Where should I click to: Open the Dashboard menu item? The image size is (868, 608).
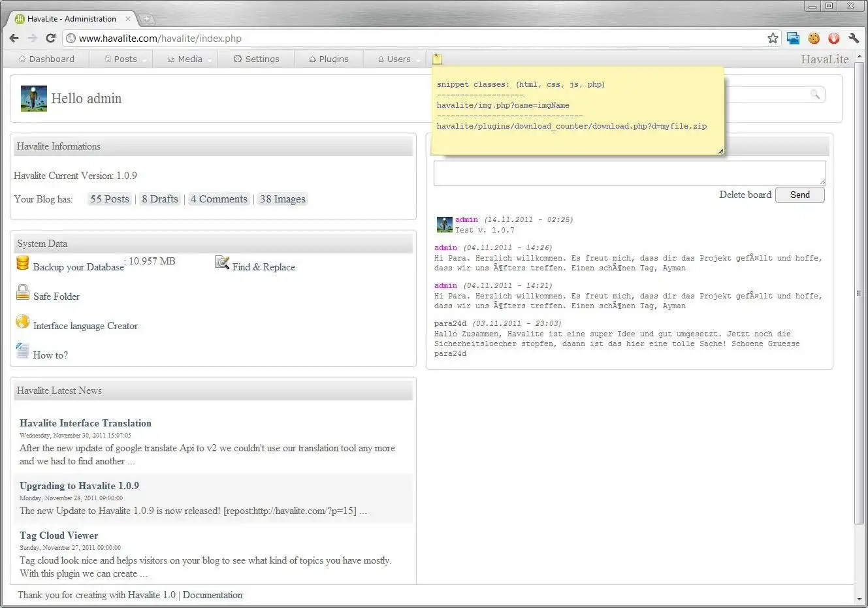46,59
